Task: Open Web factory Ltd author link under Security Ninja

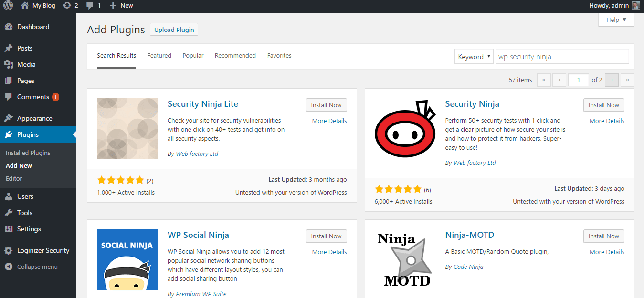Action: pyautogui.click(x=475, y=163)
